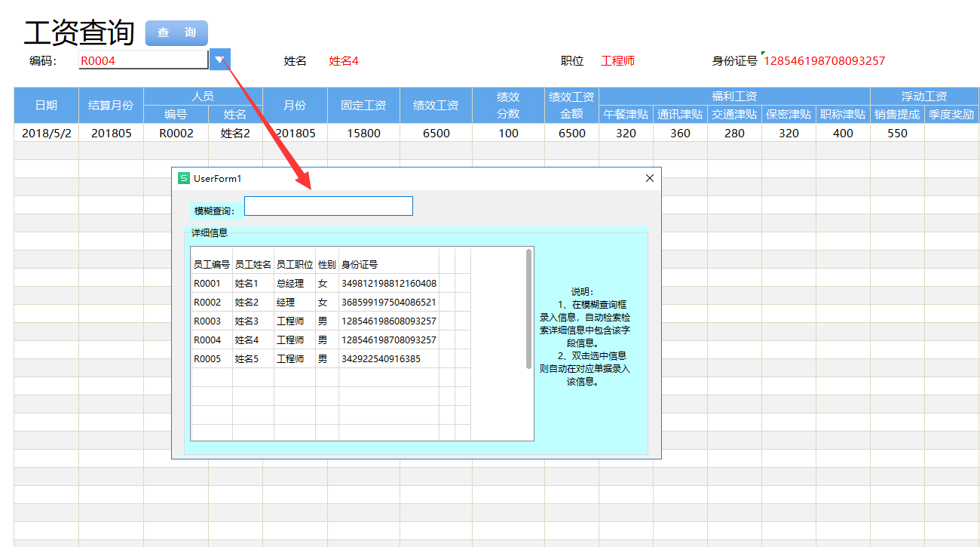
Task: Click the 季度奖励 column header
Action: [952, 115]
